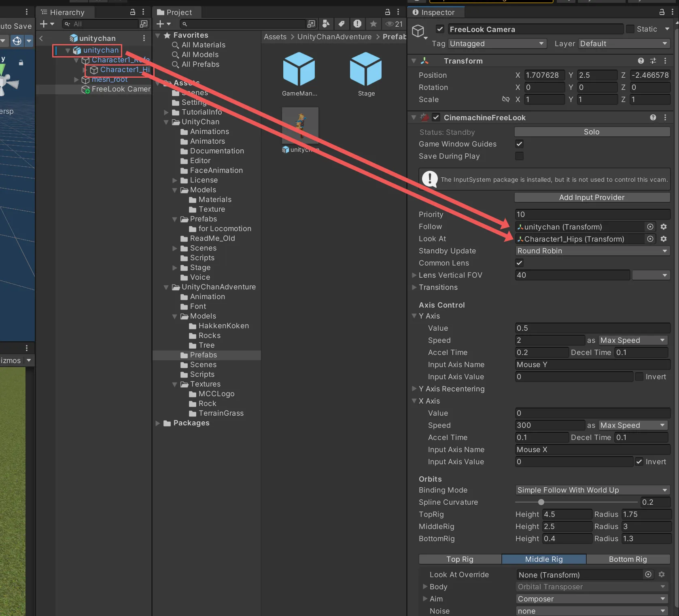The image size is (679, 616).
Task: Open object picker for Look At Override
Action: (648, 575)
